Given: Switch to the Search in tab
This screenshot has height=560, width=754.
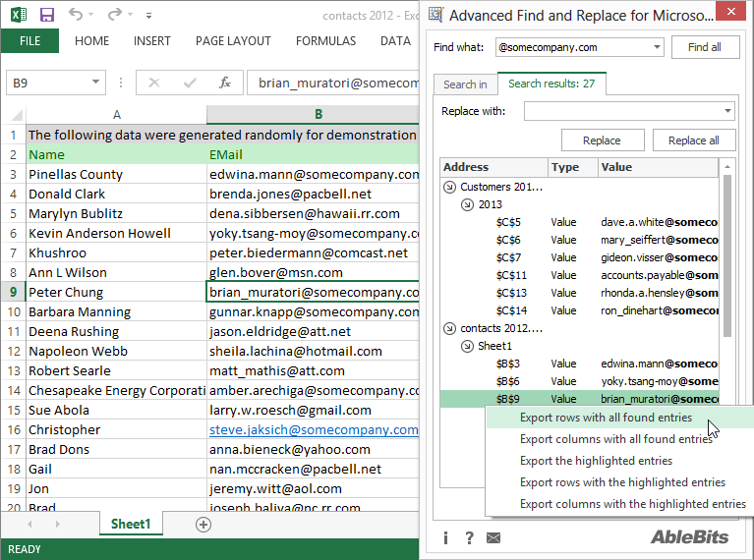Looking at the screenshot, I should 466,84.
